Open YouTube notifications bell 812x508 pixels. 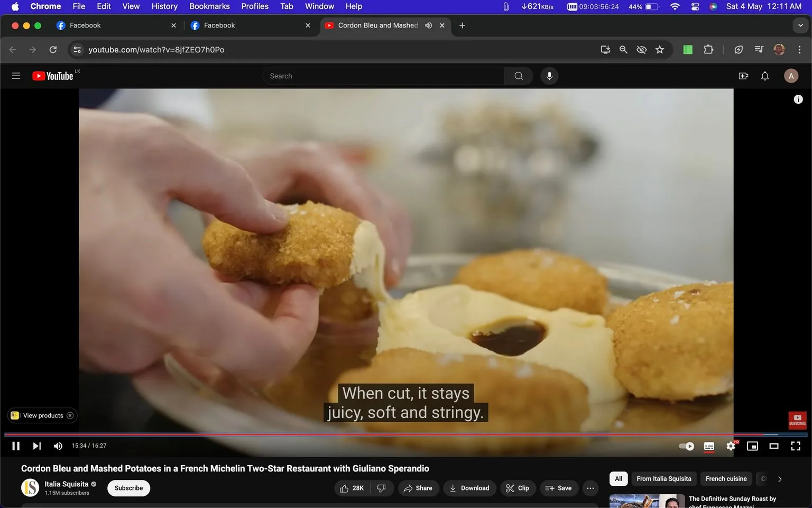(x=764, y=76)
